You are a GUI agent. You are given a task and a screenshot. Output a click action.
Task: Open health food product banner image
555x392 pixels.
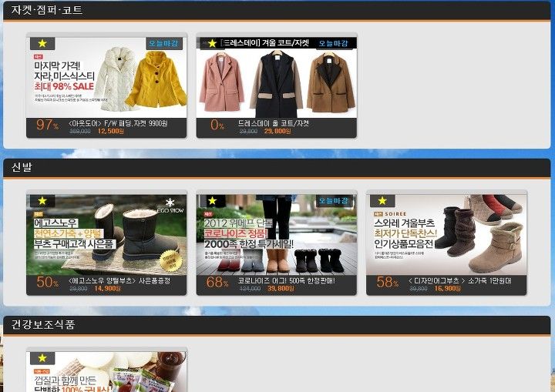106,371
